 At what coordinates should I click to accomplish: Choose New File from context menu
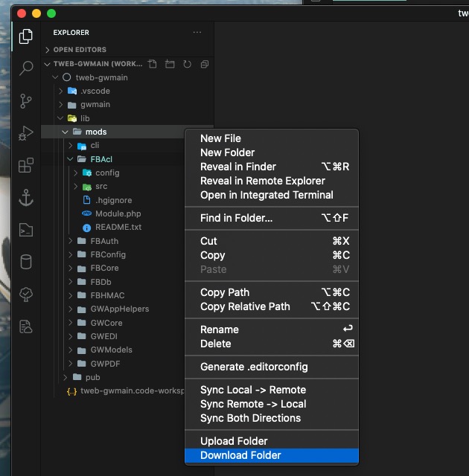[272, 138]
